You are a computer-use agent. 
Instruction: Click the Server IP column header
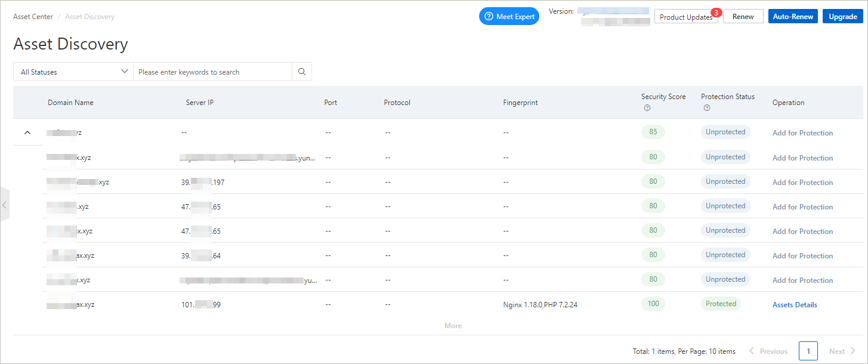click(200, 102)
